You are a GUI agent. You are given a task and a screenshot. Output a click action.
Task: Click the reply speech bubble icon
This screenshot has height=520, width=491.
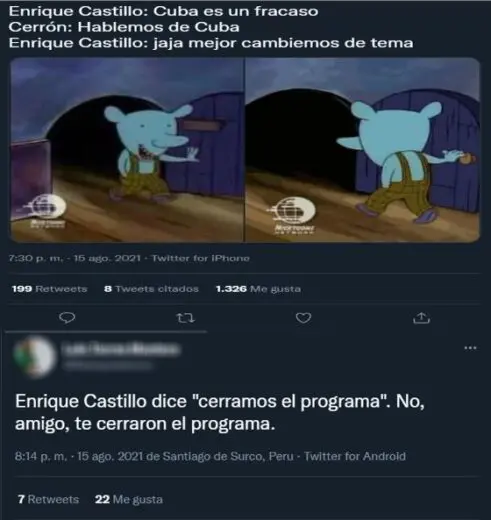[x=67, y=318]
